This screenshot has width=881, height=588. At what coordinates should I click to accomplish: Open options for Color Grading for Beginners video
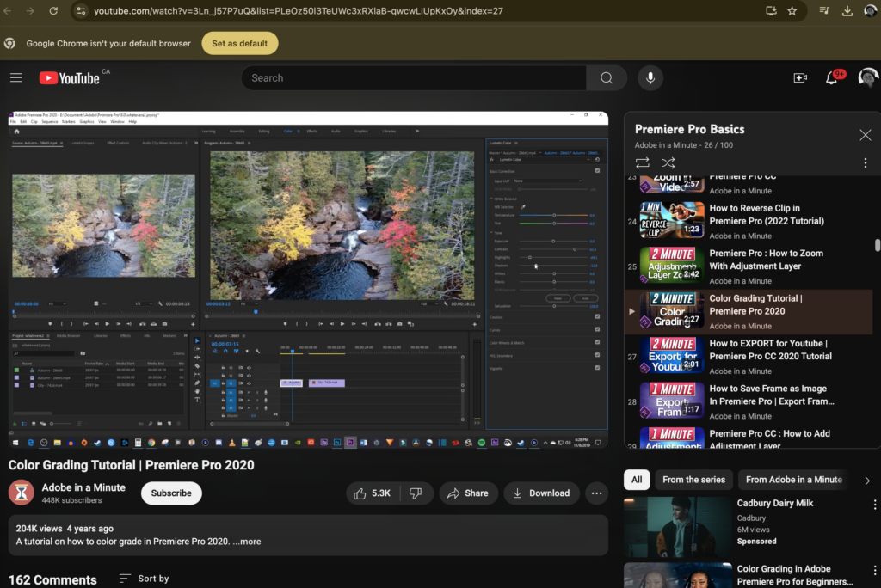[874, 570]
